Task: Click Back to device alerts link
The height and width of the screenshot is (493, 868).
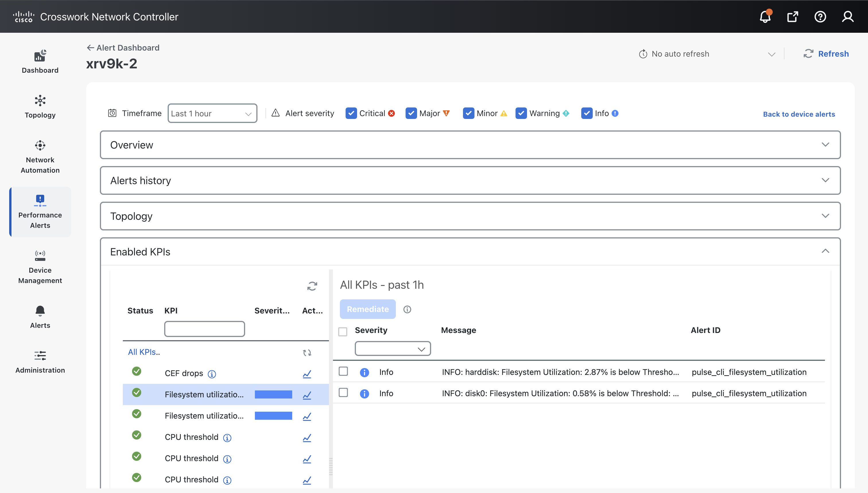Action: point(799,114)
